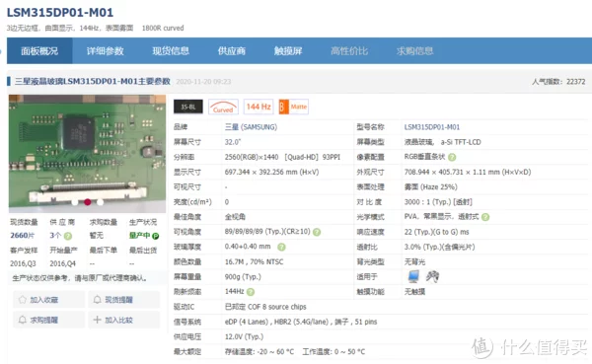Open the LSM315DP01-M01 model name link

click(x=432, y=127)
